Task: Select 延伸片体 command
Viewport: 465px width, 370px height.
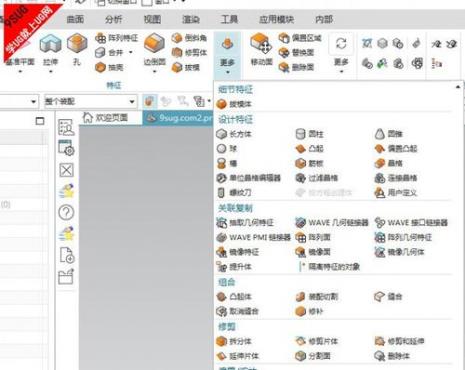Action: coord(238,356)
